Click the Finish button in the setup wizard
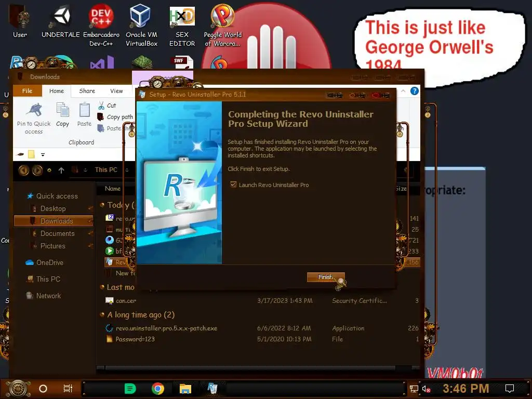Screen dimensions: 532x399 coord(325,277)
